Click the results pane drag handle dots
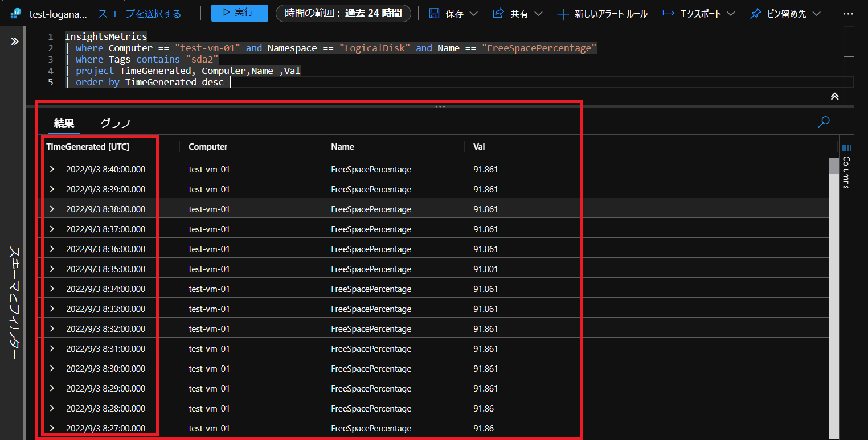Screen dimensions: 868x440 point(440,106)
